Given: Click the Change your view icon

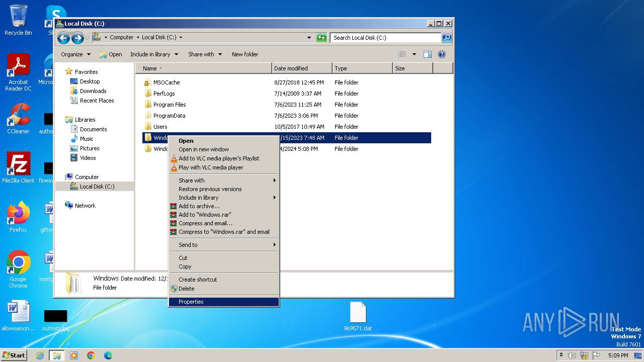Looking at the screenshot, I should (x=402, y=54).
